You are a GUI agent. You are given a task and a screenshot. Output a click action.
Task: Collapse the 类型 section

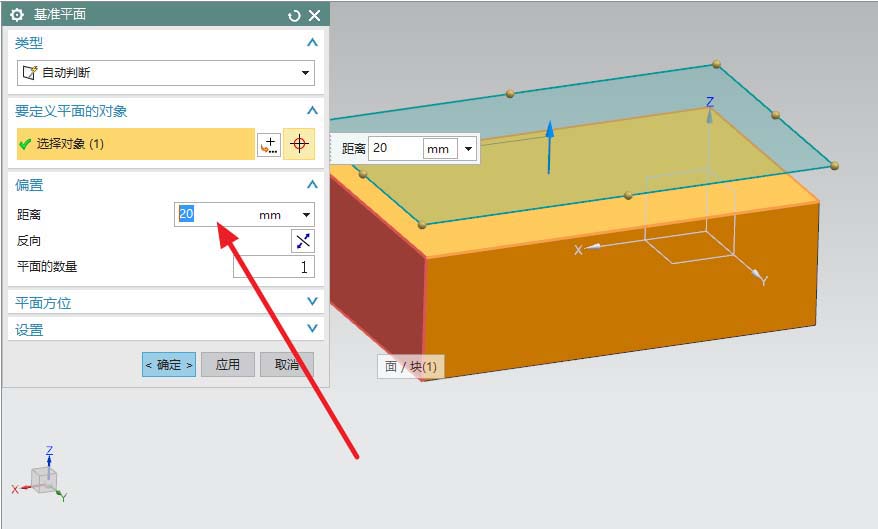point(312,43)
